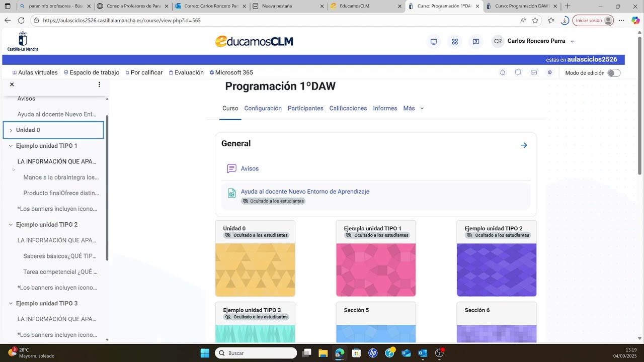Viewport: 644px width, 362px height.
Task: Click the settings icon beside the envelope
Action: click(x=550, y=73)
